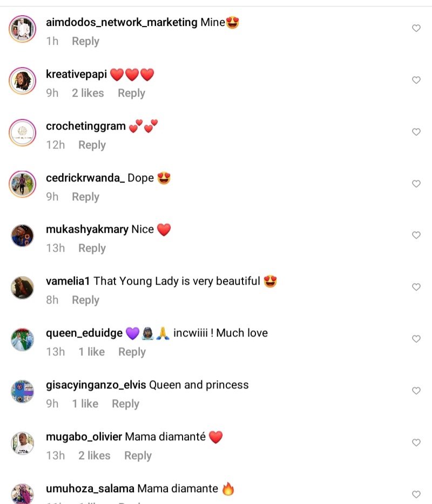The image size is (432, 504).
Task: Reply to mugabo_olivier's comment
Action: point(138,456)
